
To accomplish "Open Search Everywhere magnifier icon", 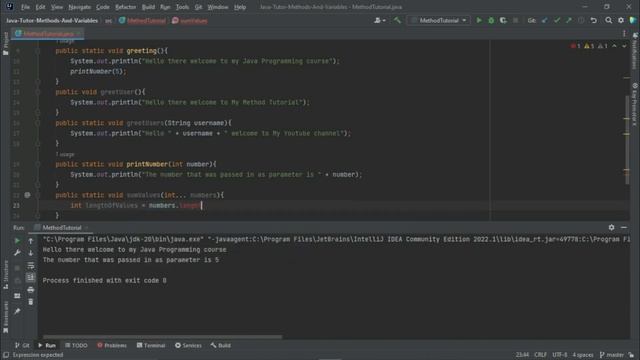I will [x=609, y=20].
